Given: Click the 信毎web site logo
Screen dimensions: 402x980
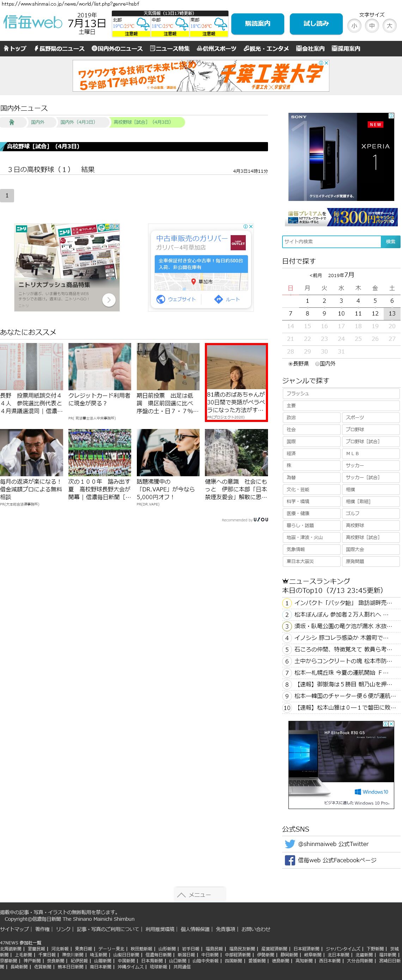Looking at the screenshot, I should click(x=33, y=23).
